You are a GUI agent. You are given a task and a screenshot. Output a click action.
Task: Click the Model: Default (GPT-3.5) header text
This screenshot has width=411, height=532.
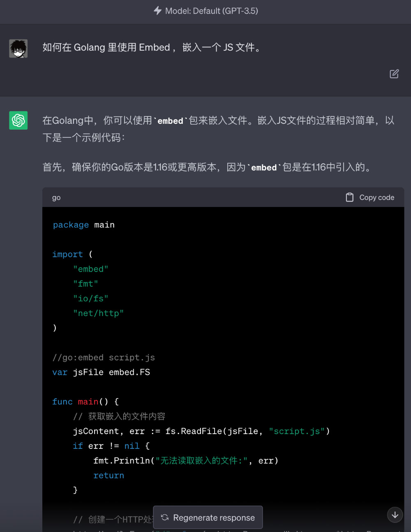coord(212,11)
